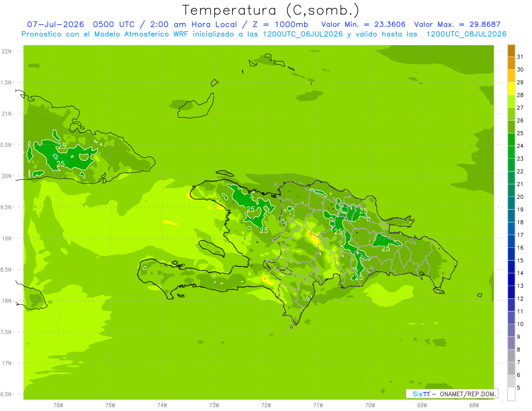Viewport: 532px width, 411px height.
Task: Click the Temperatura (C,somb.) title
Action: 270,10
